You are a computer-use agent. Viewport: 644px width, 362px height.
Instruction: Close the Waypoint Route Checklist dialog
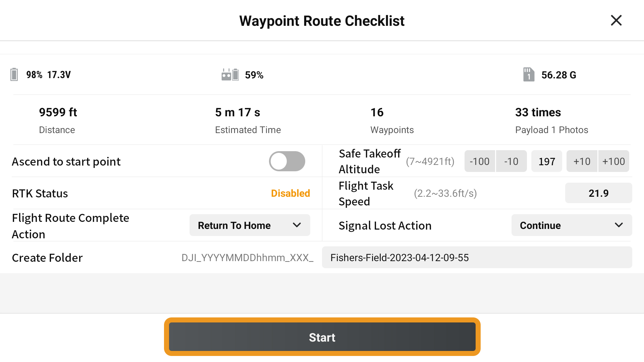[616, 20]
